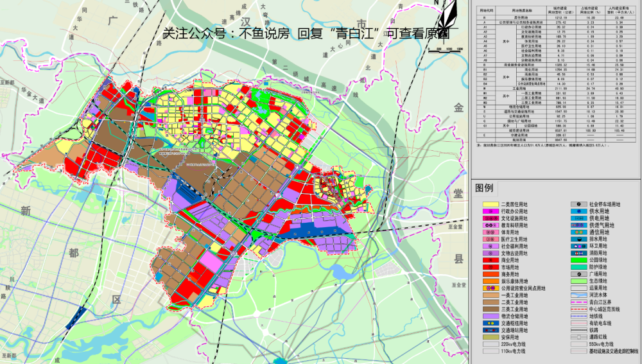Viewport: 642px width, 364px height.
Task: Click the 供水用地 legend symbol
Action: (577, 211)
